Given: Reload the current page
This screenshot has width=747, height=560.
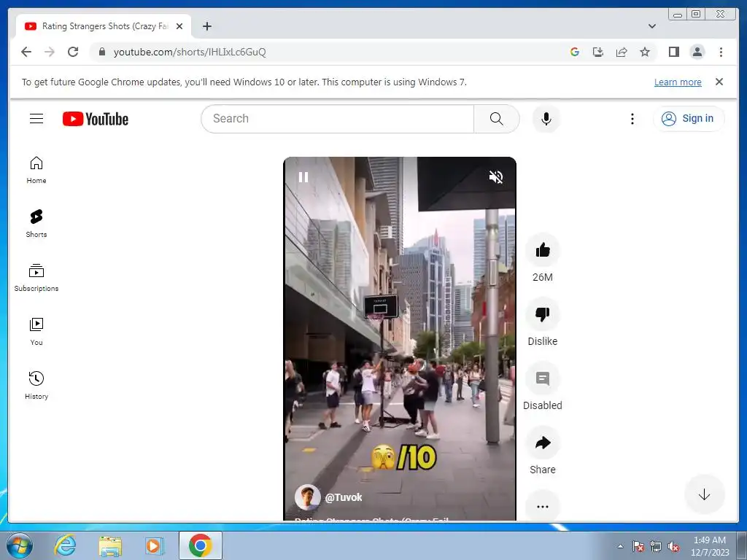Looking at the screenshot, I should (x=73, y=52).
